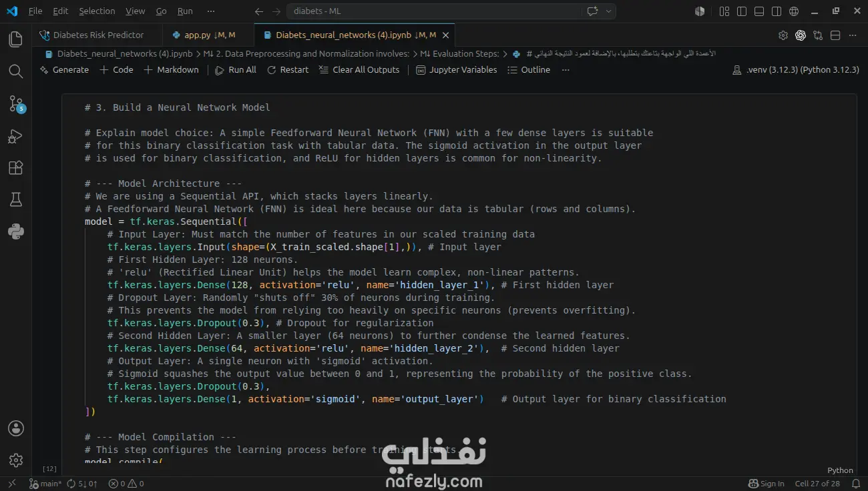Clear All Outputs in notebook
The image size is (868, 491).
point(359,69)
